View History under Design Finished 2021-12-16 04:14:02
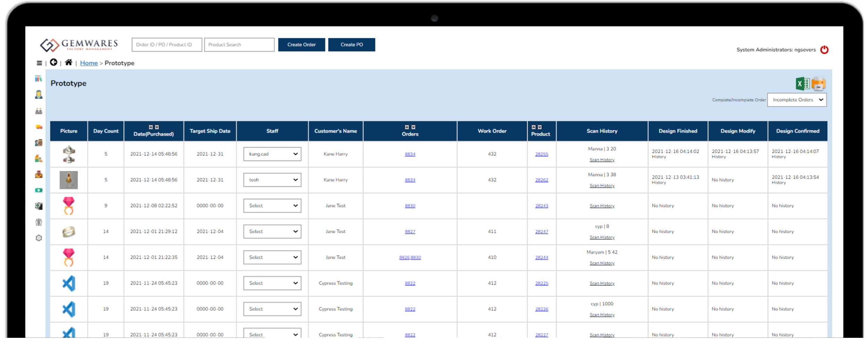The height and width of the screenshot is (342, 868). pos(659,157)
